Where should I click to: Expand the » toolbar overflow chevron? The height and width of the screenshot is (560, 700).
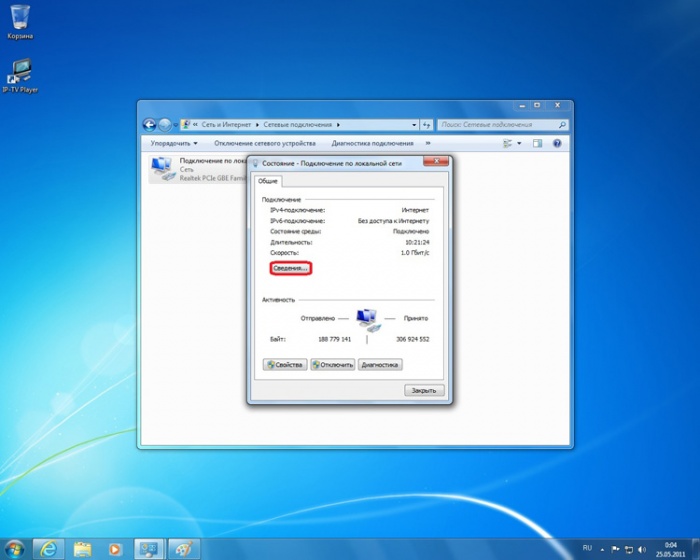(x=428, y=143)
